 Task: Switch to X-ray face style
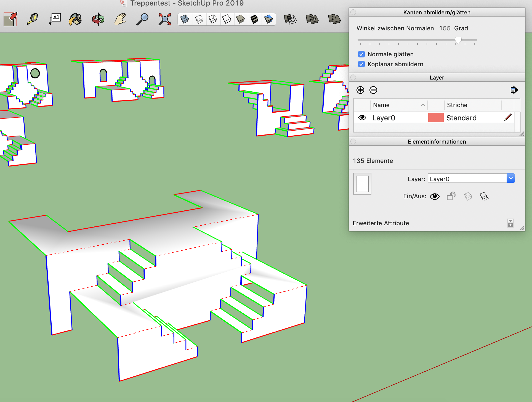185,19
